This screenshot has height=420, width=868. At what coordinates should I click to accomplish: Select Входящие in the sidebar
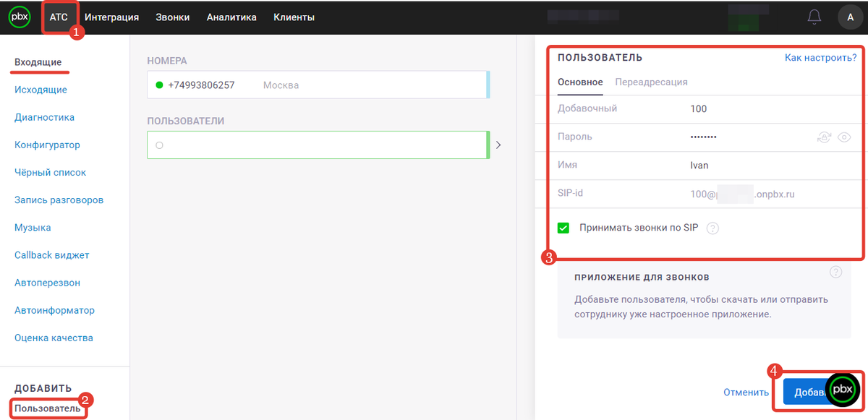coord(38,62)
